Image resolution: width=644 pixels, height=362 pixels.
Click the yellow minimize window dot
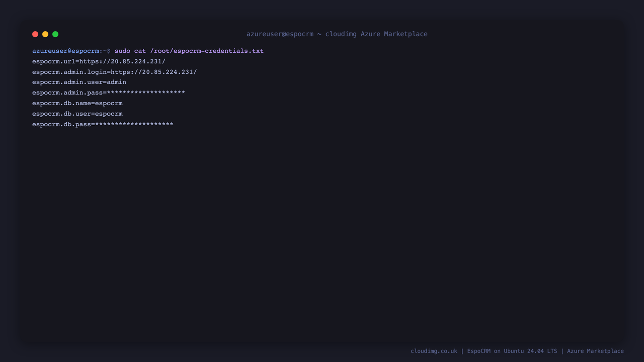click(x=45, y=34)
